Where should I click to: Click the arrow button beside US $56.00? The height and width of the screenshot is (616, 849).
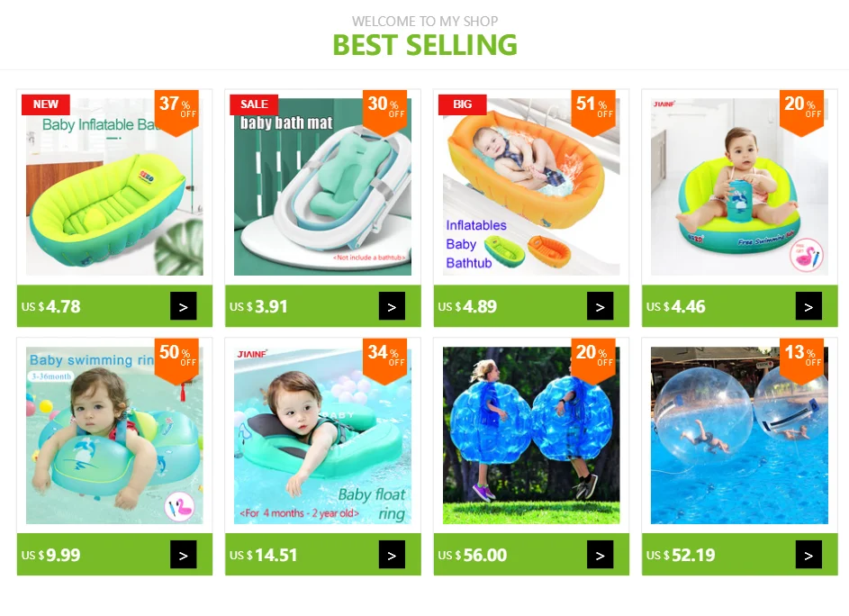point(600,554)
